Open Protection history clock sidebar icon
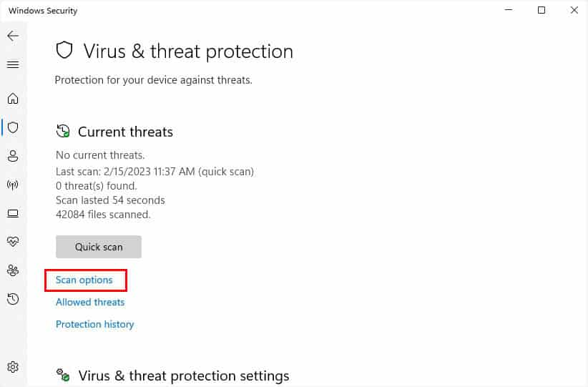Image resolution: width=588 pixels, height=387 pixels. 13,299
